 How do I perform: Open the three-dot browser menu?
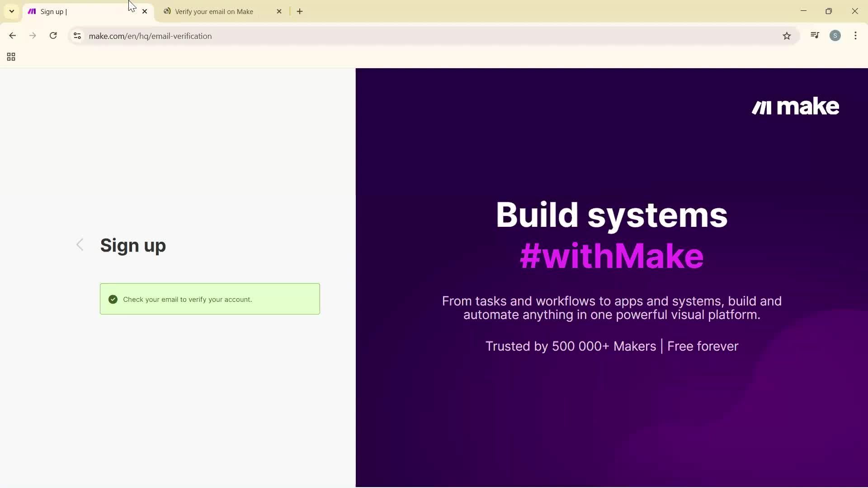point(855,36)
